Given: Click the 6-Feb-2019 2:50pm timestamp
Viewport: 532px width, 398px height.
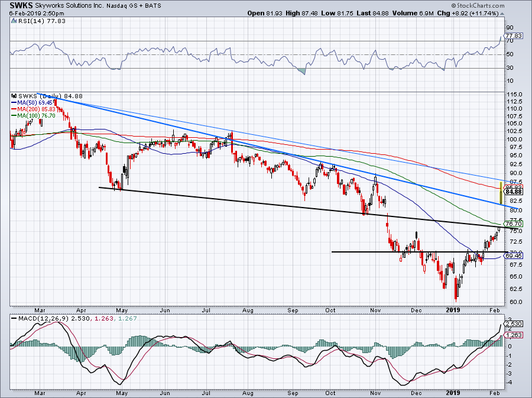Looking at the screenshot, I should 37,14.
